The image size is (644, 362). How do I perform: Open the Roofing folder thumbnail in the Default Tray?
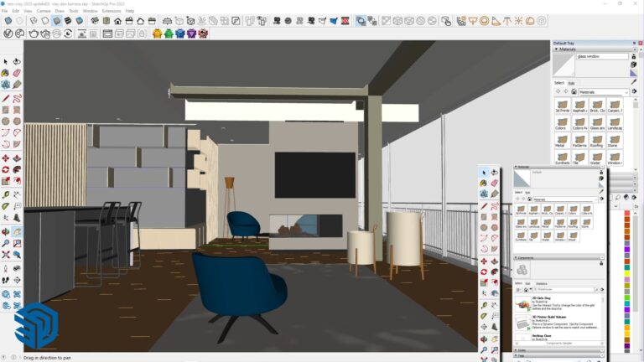tap(597, 141)
